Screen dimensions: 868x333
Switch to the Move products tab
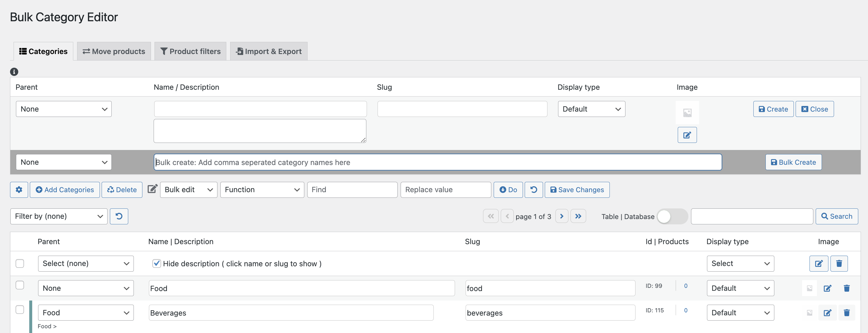114,51
